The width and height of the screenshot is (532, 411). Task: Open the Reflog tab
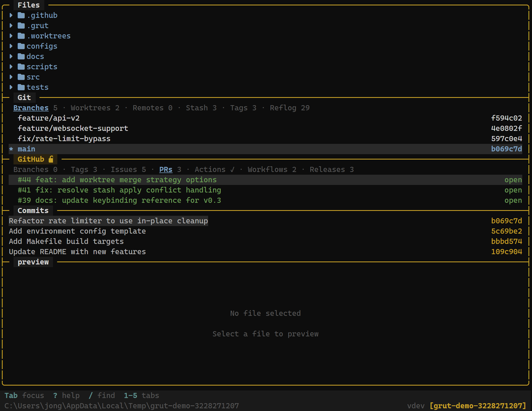290,108
